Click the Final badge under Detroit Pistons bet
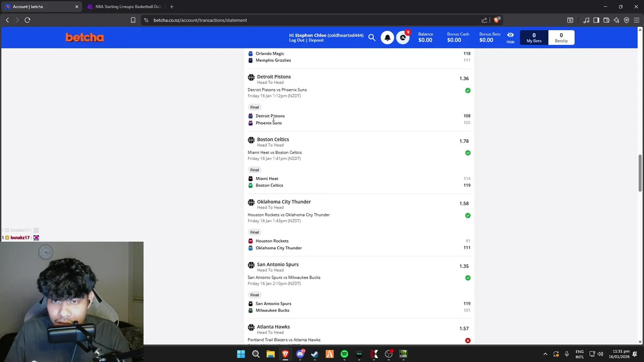The height and width of the screenshot is (362, 644). (x=255, y=107)
